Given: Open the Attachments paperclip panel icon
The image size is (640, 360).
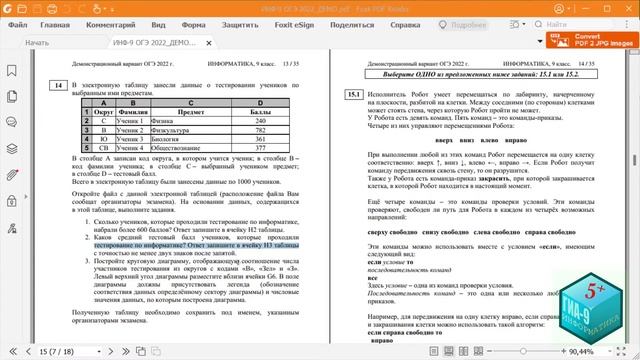Looking at the screenshot, I should [12, 175].
